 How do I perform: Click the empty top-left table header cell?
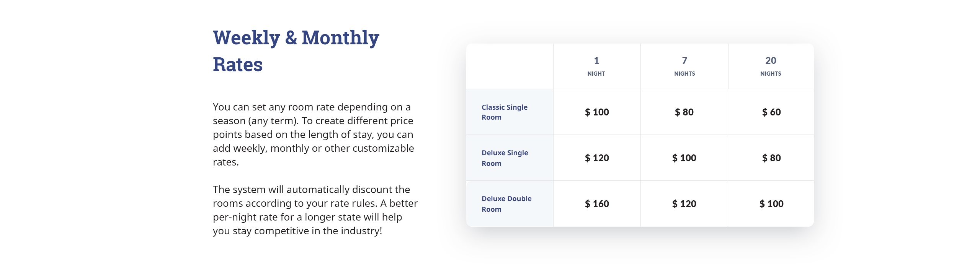coord(510,66)
